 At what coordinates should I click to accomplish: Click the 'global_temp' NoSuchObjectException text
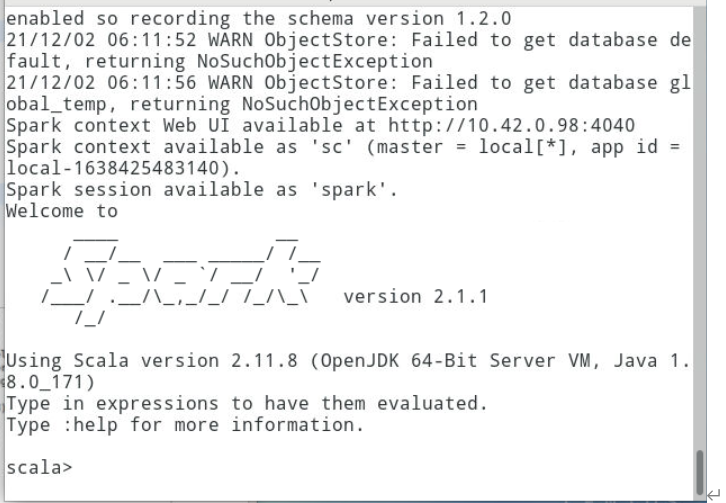pyautogui.click(x=360, y=104)
